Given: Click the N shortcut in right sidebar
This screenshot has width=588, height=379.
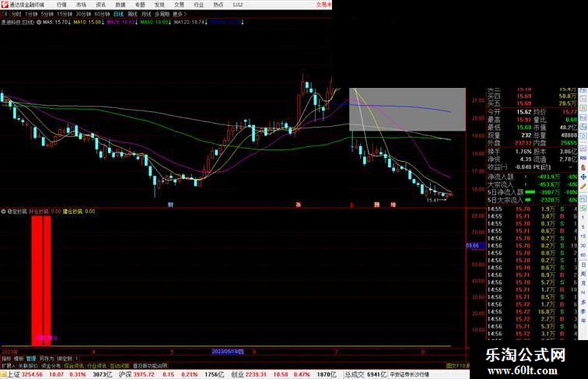Looking at the screenshot, I should click(583, 292).
